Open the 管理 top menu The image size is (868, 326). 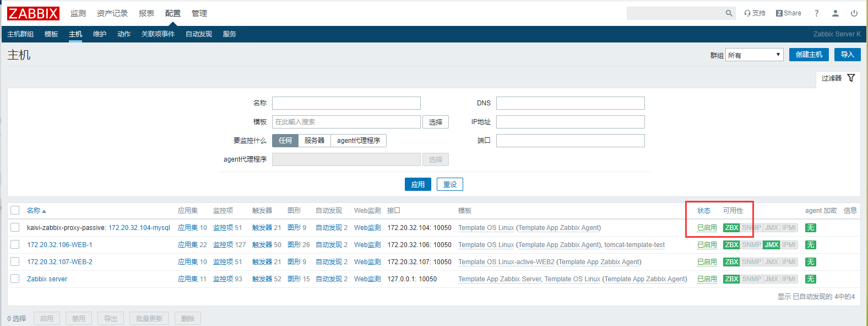(199, 13)
